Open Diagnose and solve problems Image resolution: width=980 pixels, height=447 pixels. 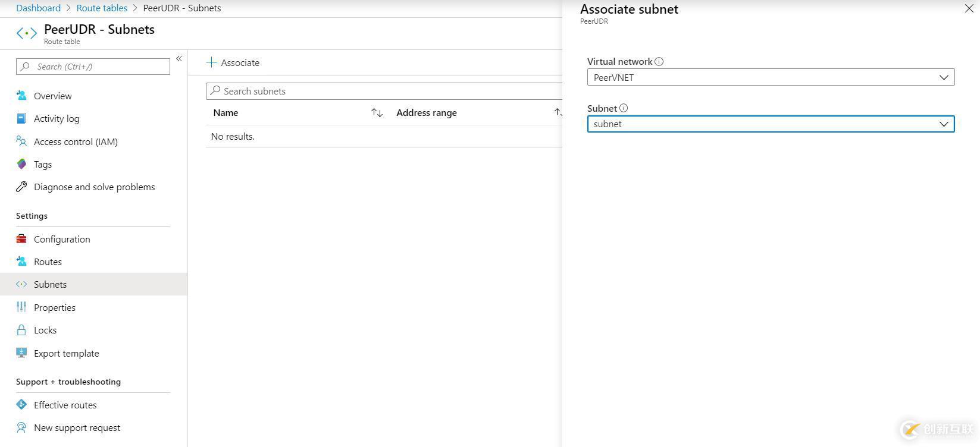93,187
